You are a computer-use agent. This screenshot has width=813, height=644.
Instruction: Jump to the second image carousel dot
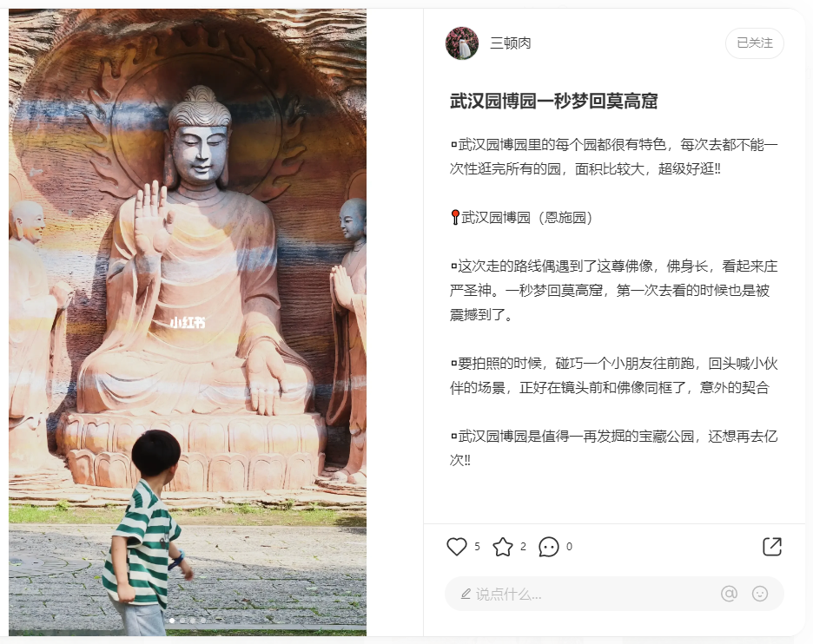182,621
